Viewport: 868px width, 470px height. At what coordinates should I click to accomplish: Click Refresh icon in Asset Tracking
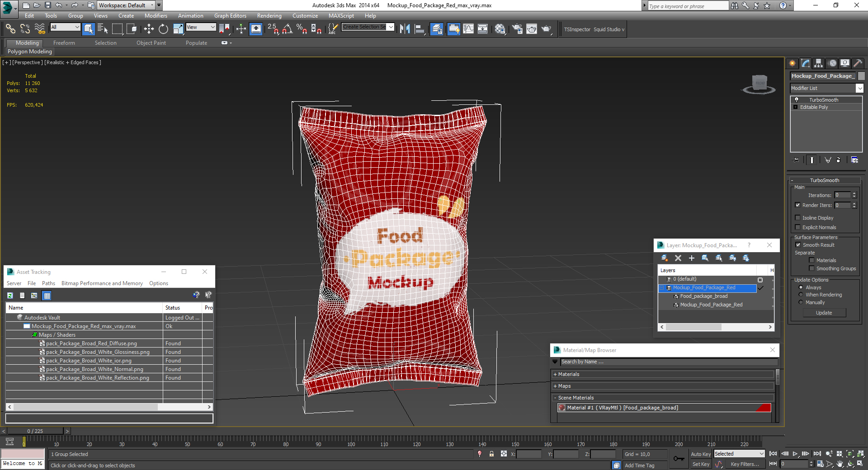[x=10, y=296]
